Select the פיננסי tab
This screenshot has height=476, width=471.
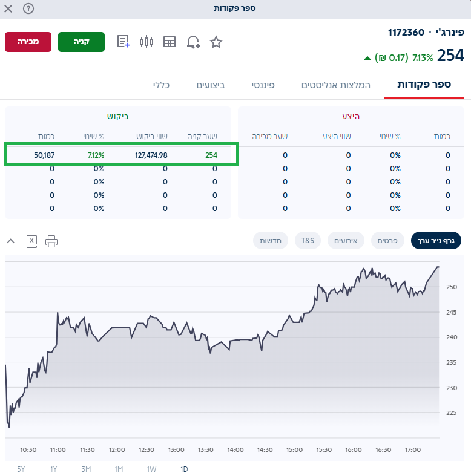click(x=263, y=85)
